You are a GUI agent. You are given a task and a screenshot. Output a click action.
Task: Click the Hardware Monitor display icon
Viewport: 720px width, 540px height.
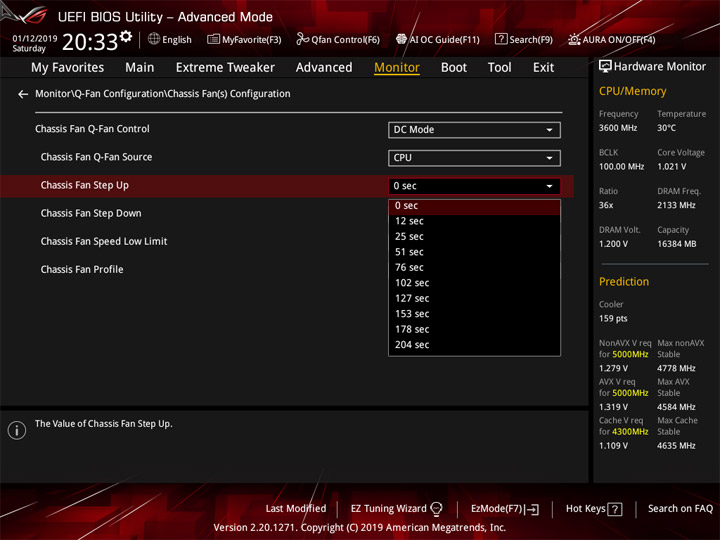[x=605, y=67]
